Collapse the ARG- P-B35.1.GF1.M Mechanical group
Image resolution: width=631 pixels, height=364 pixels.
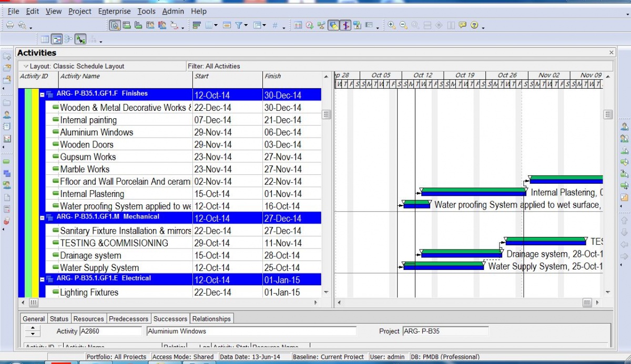point(42,218)
